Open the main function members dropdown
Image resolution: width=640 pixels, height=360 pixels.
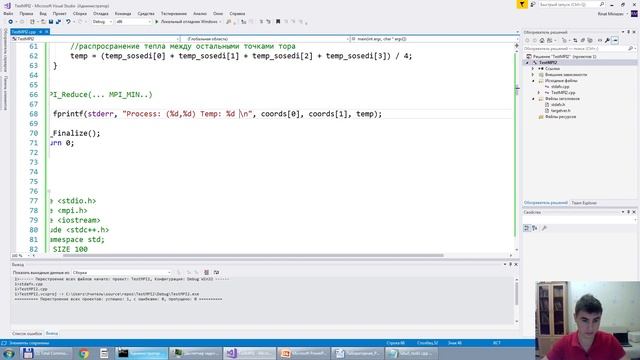[434, 39]
